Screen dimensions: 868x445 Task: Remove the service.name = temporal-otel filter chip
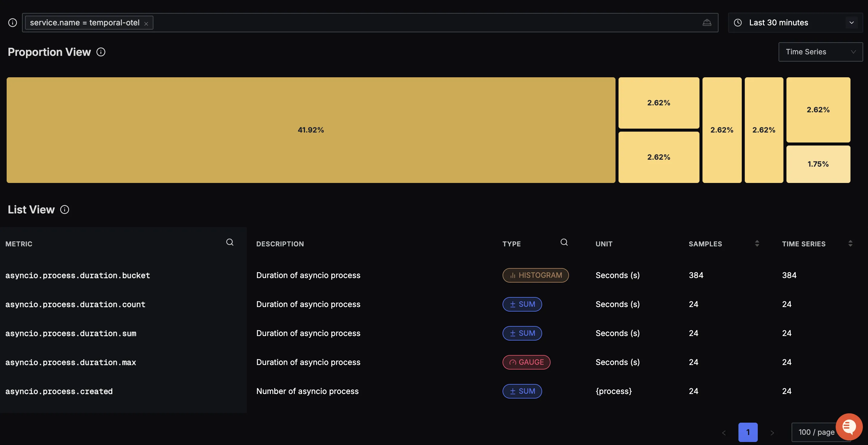click(146, 23)
